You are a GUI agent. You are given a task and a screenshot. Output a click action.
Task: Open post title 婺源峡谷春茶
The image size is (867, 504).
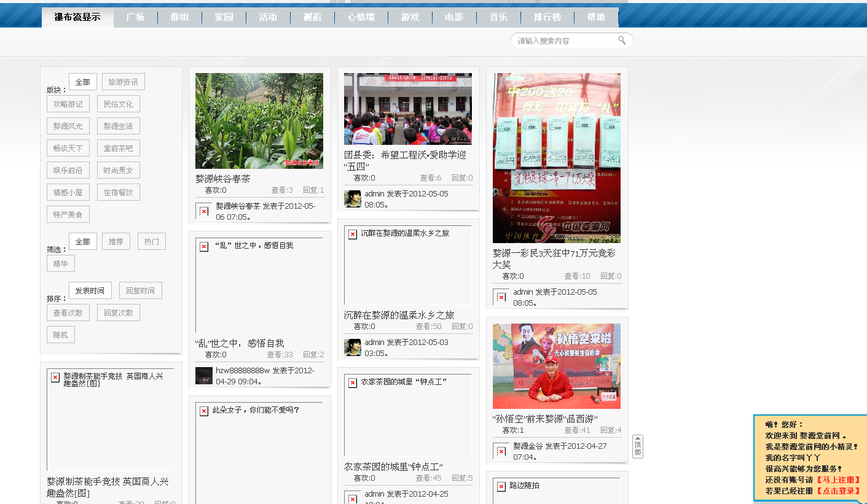point(223,179)
